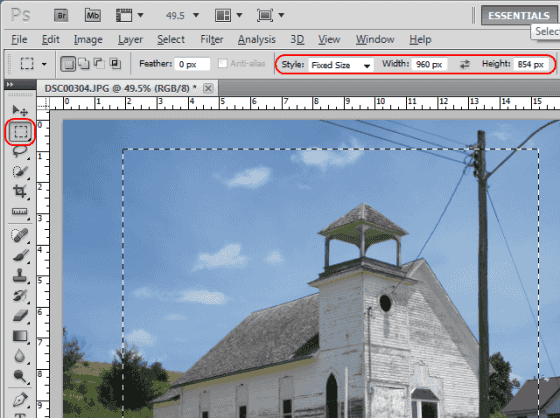The width and height of the screenshot is (560, 418).
Task: Select the Lasso tool
Action: coord(20,151)
